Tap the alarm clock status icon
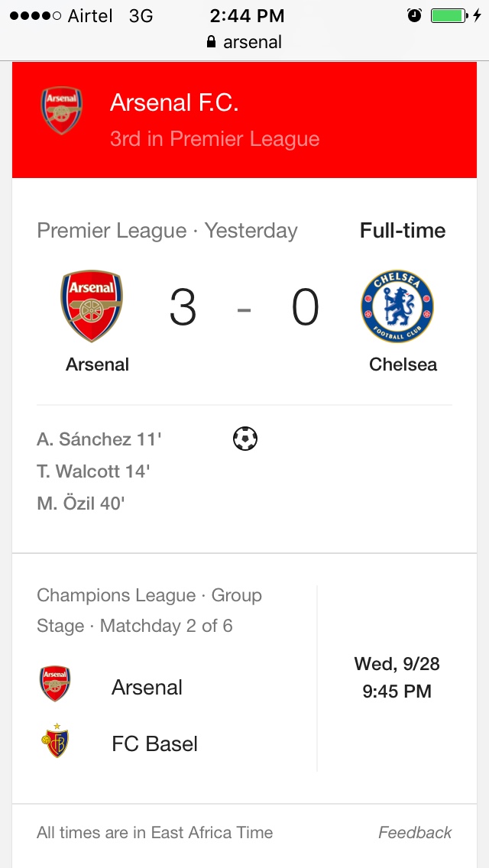Viewport: 489px width, 868px height. coord(415,15)
